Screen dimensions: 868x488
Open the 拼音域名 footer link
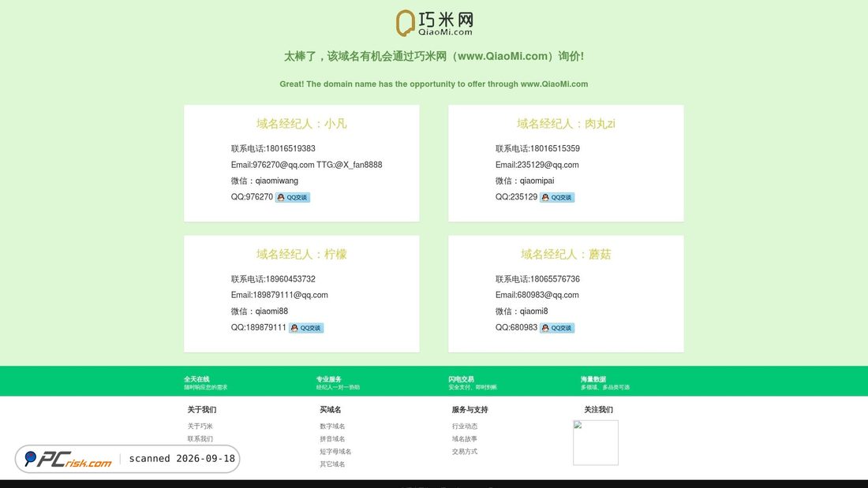click(332, 439)
